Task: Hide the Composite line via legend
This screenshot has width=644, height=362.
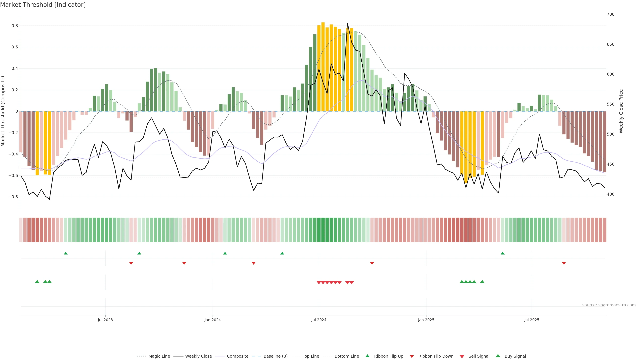Action: pyautogui.click(x=237, y=356)
